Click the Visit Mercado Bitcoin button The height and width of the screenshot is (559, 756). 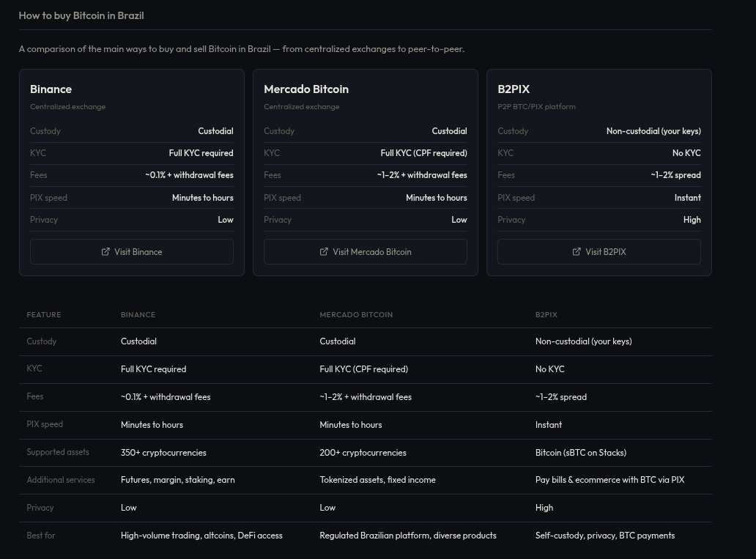[x=366, y=252]
